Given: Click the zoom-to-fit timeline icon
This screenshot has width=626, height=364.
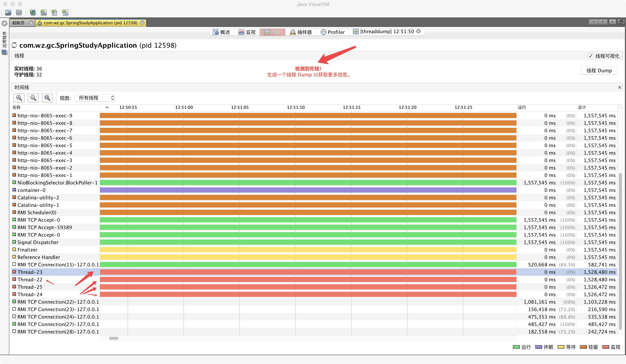Looking at the screenshot, I should [x=47, y=98].
